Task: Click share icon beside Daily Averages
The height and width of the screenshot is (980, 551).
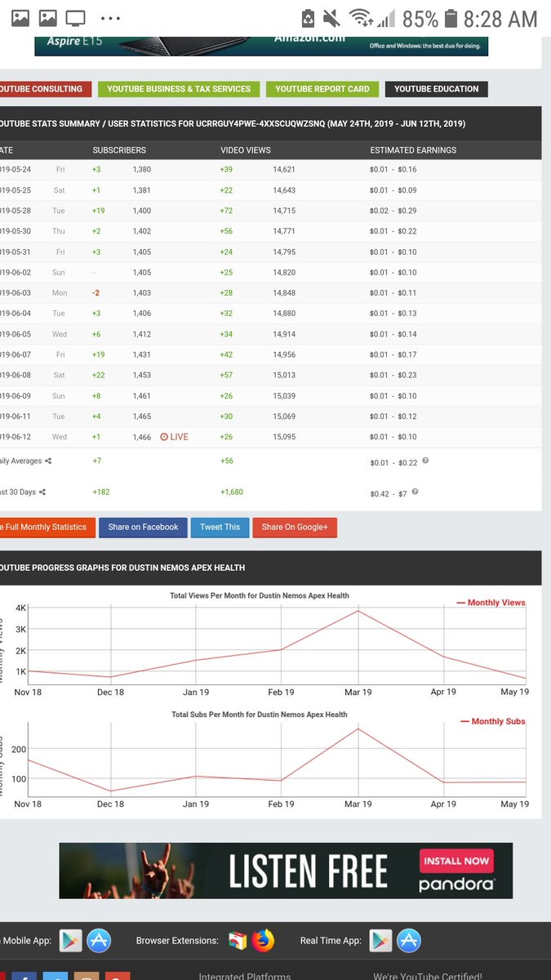Action: pyautogui.click(x=48, y=461)
